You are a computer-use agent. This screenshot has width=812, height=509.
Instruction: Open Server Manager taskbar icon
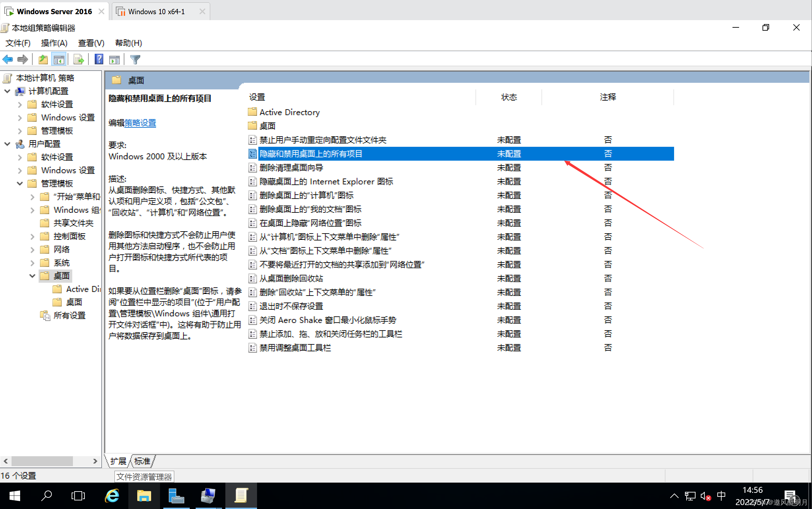click(x=176, y=495)
